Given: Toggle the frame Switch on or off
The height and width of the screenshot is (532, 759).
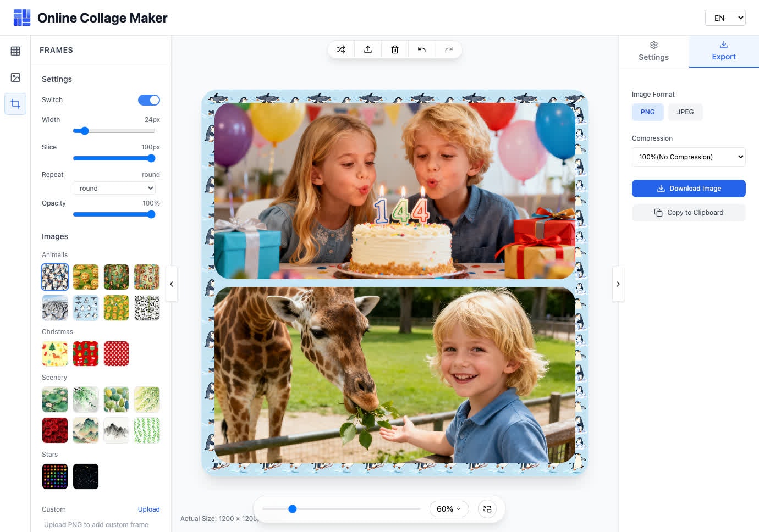Looking at the screenshot, I should [148, 99].
